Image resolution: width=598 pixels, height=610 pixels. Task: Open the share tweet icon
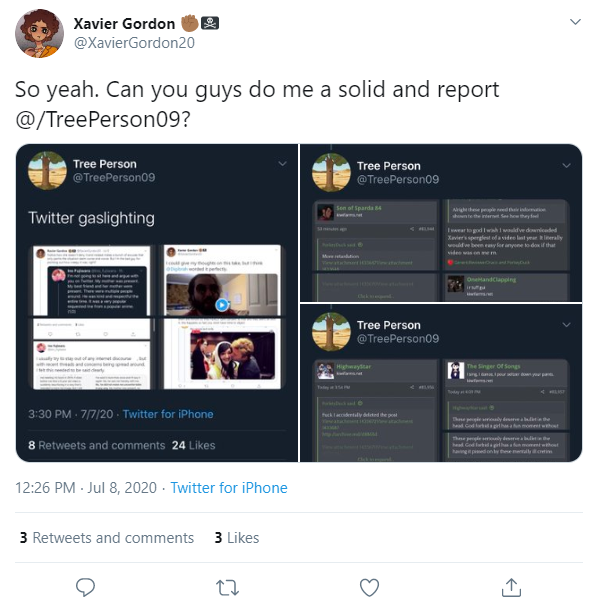pyautogui.click(x=511, y=587)
